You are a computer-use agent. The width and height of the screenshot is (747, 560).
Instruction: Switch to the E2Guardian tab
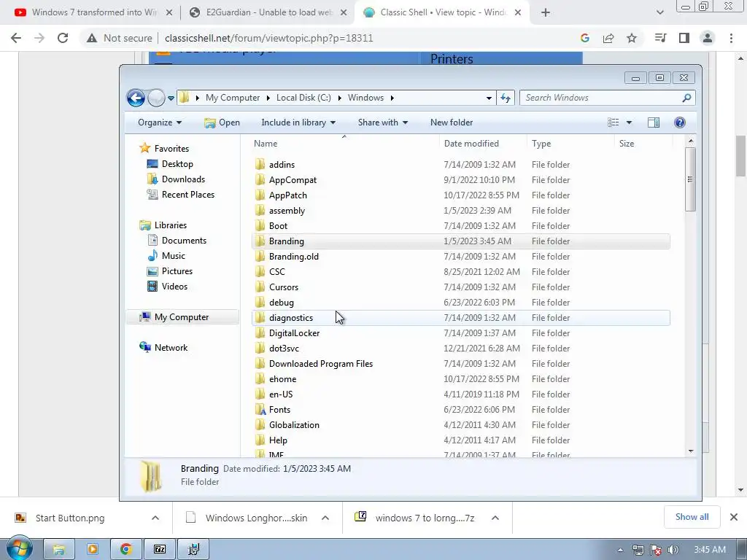(x=268, y=12)
